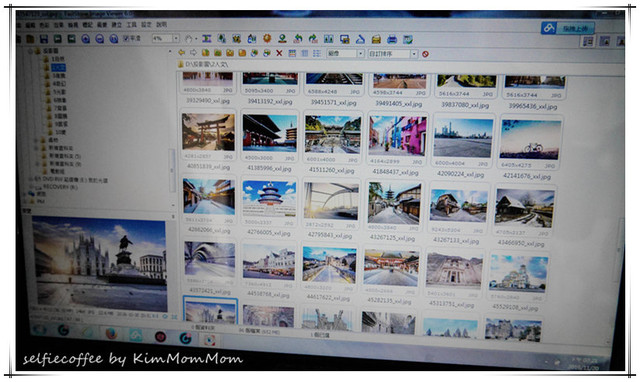
Task: Click the red stop/cancel icon
Action: 425,54
